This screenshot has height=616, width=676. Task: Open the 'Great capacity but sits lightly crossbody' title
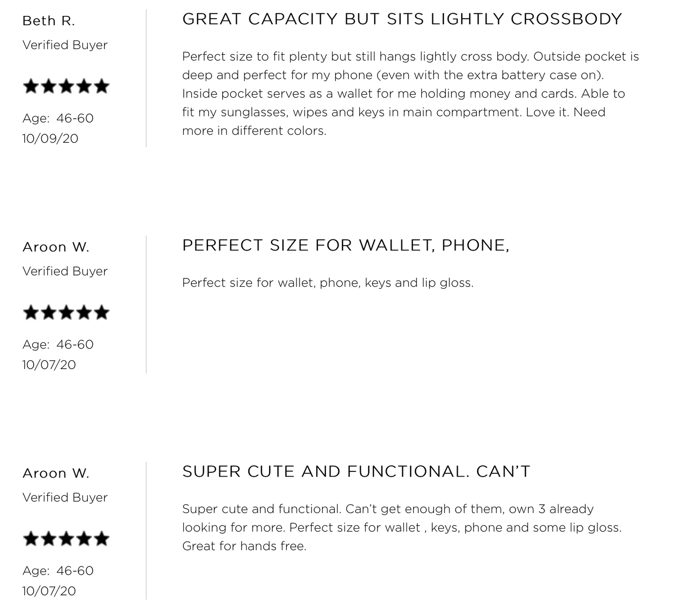(x=402, y=19)
